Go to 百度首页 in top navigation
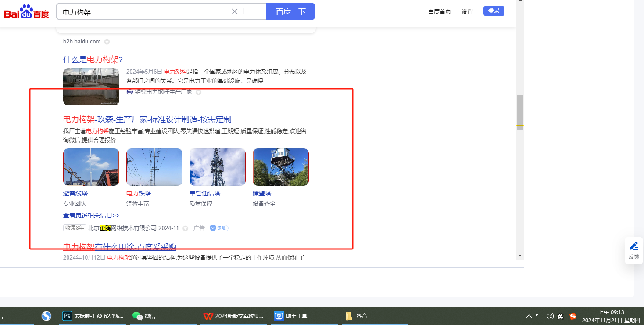 tap(439, 11)
